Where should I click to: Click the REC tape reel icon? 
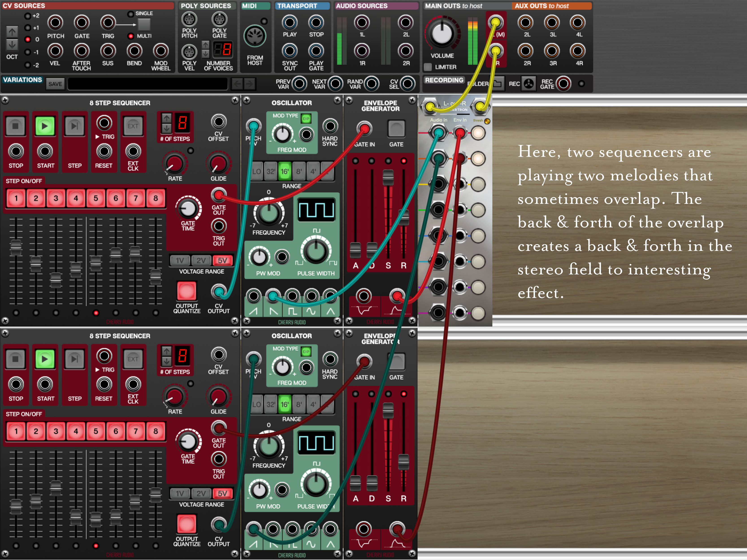(528, 84)
